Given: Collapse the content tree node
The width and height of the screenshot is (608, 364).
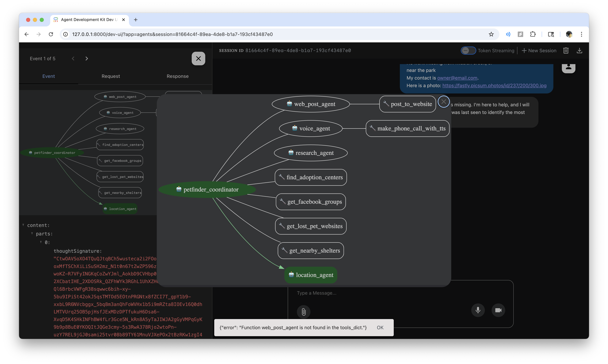Looking at the screenshot, I should coord(23,225).
